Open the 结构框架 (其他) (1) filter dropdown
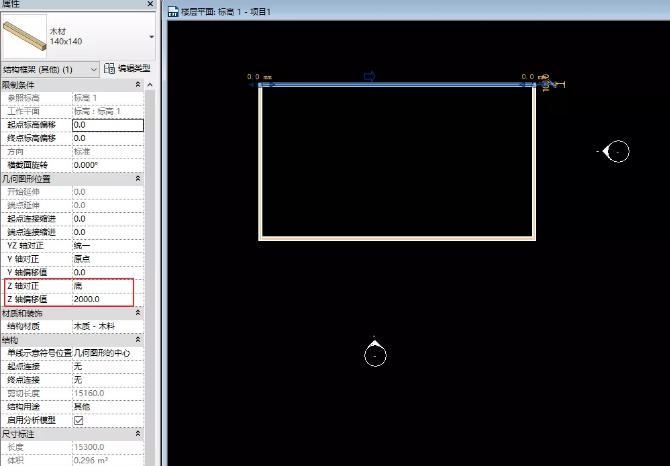The width and height of the screenshot is (670, 466). pos(50,69)
